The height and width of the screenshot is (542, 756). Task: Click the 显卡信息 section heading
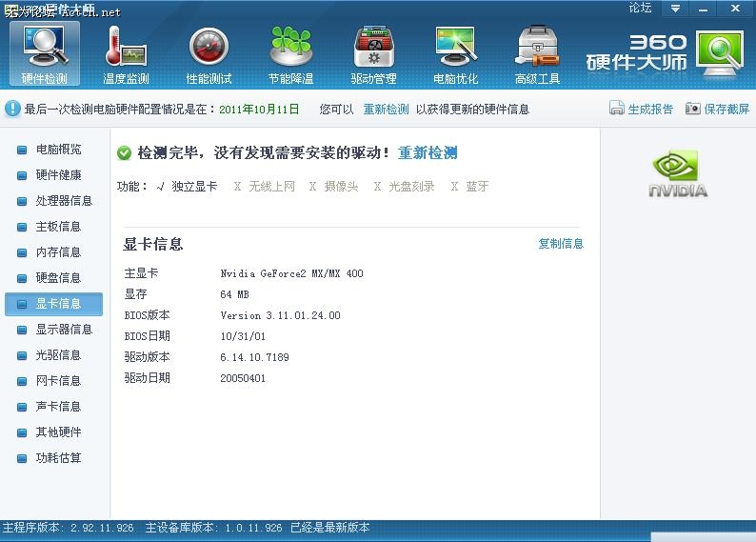(153, 244)
